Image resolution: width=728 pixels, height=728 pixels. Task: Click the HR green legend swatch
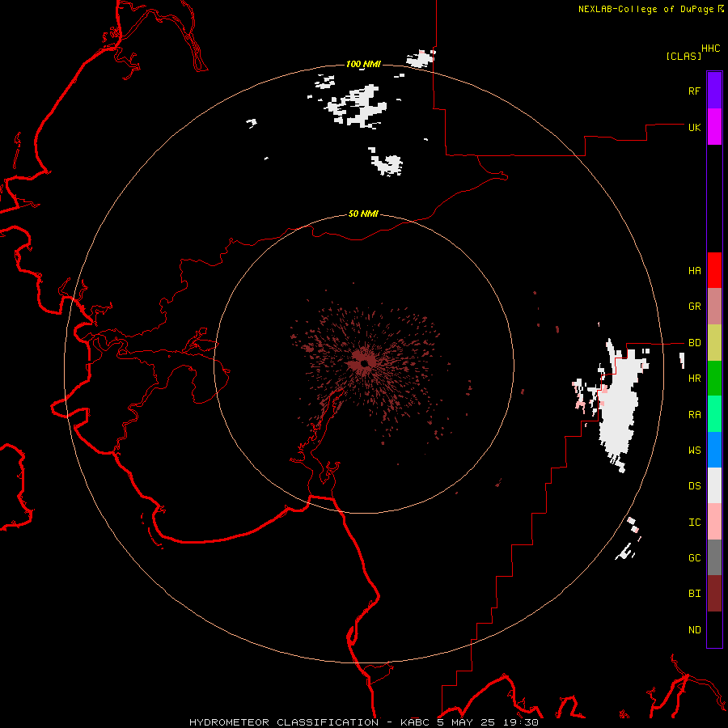pyautogui.click(x=714, y=379)
